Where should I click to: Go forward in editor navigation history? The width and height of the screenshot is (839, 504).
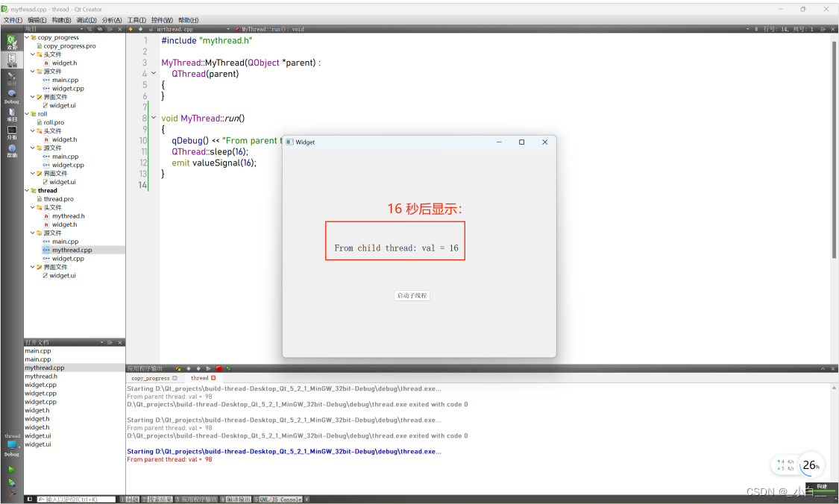click(140, 29)
